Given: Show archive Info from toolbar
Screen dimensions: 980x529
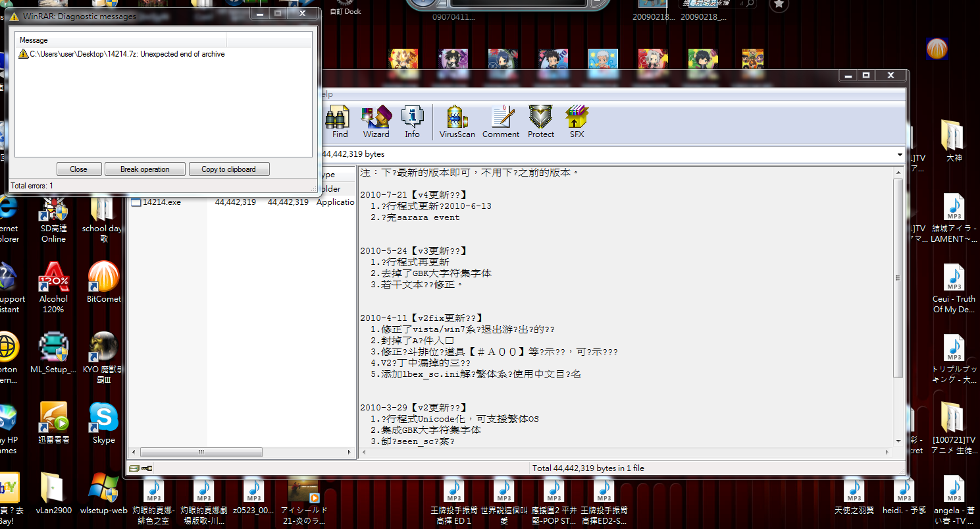Looking at the screenshot, I should click(x=412, y=122).
